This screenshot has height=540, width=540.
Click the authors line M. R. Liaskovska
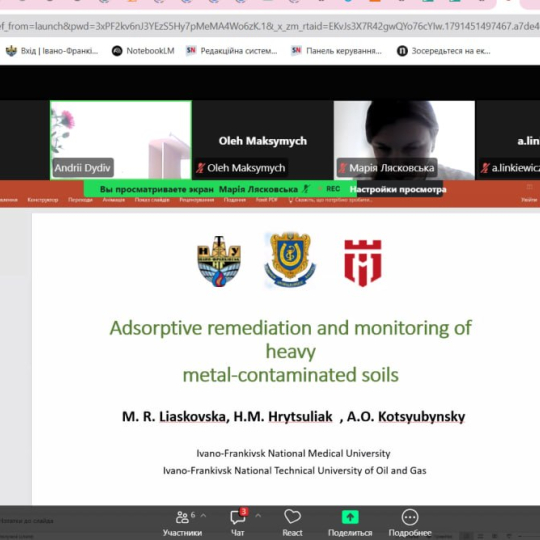click(x=293, y=416)
